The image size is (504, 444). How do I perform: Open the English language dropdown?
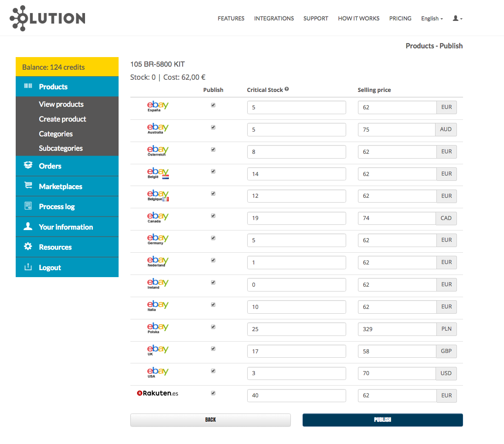432,19
